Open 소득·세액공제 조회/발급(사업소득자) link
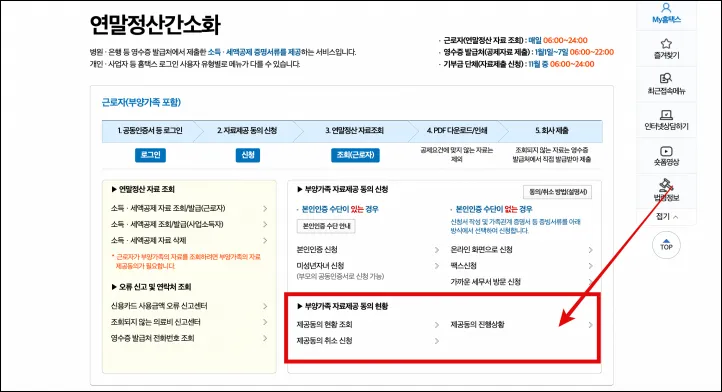This screenshot has width=722, height=392. (x=167, y=224)
